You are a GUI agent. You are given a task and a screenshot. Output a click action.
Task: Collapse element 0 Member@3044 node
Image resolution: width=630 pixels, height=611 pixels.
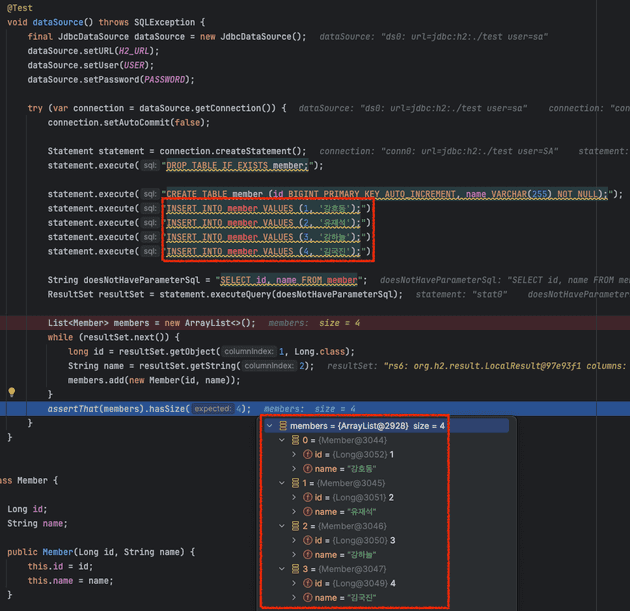[282, 440]
